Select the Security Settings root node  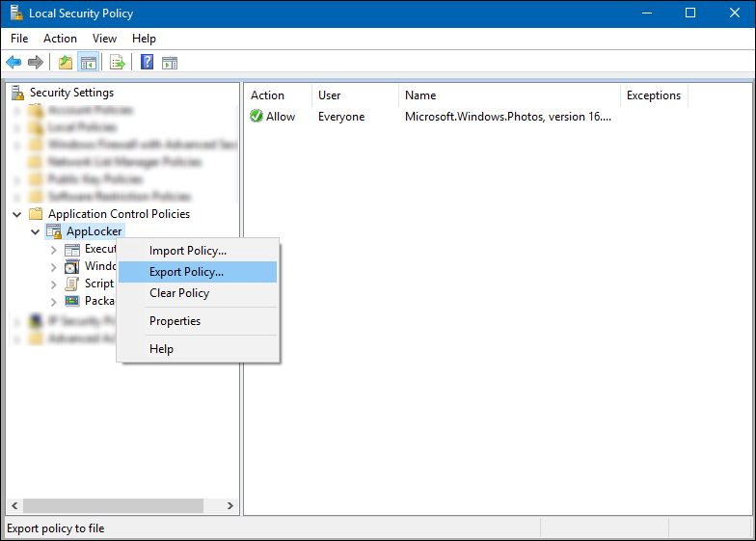click(70, 93)
